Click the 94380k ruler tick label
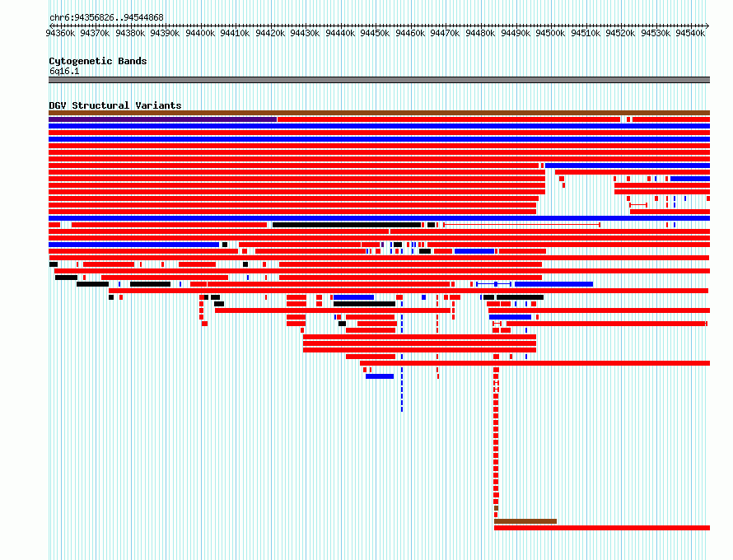Viewport: 733px width, 560px height. point(130,33)
